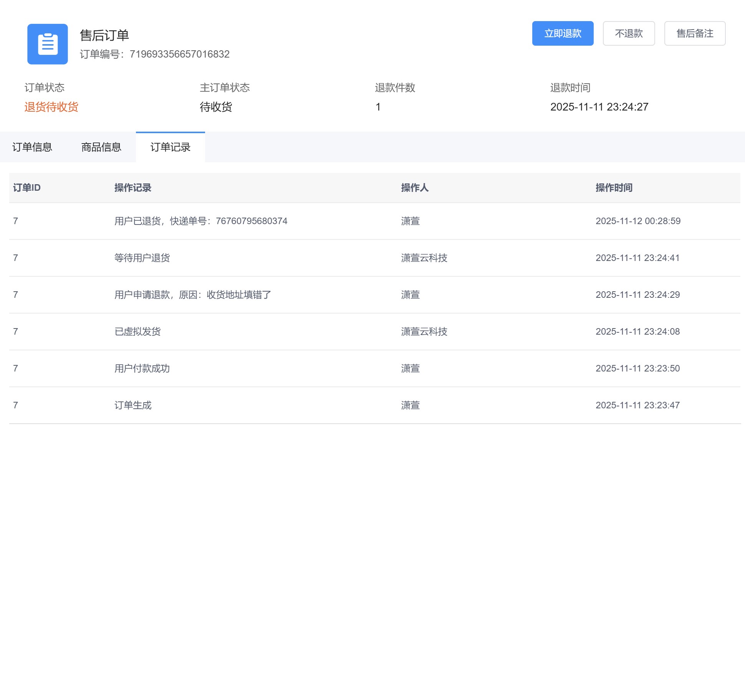Click the 操作时间 column header
This screenshot has height=700, width=745.
(614, 188)
